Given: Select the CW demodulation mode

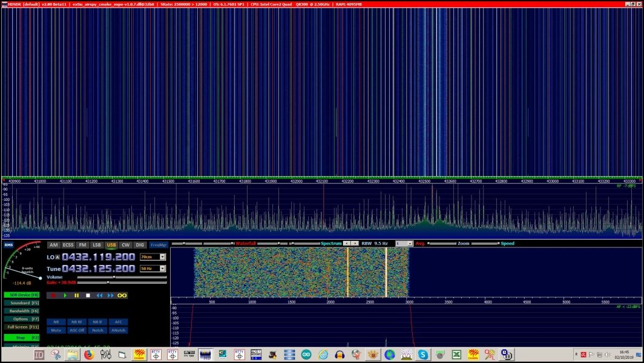Looking at the screenshot, I should click(x=126, y=245).
